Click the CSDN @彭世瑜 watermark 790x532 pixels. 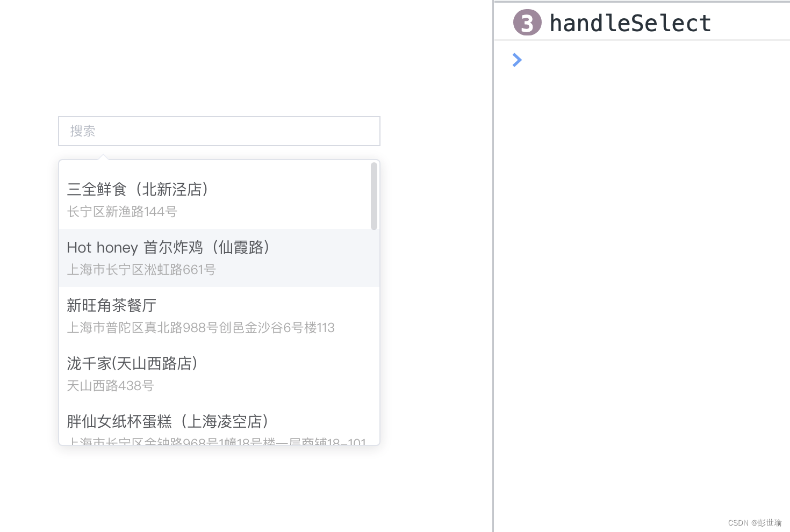(755, 523)
